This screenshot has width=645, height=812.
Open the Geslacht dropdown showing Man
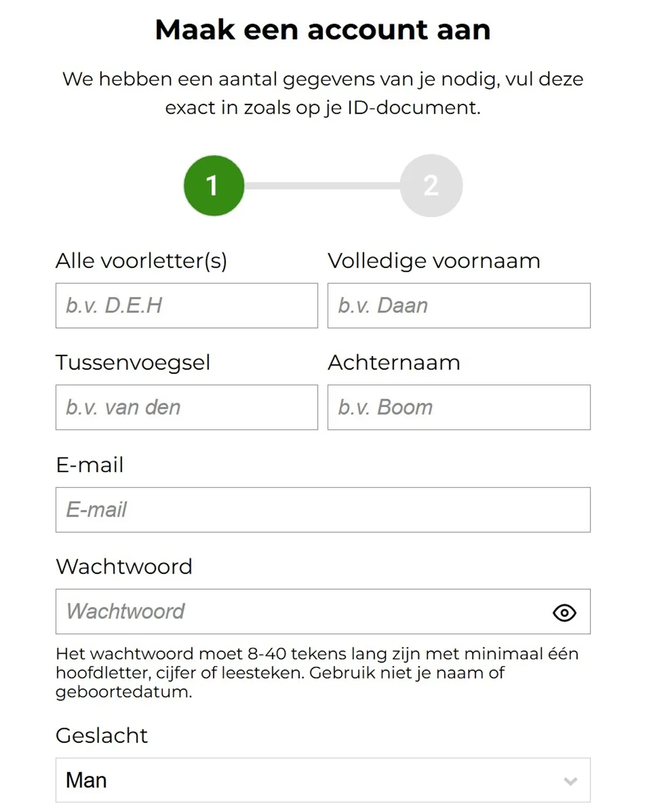[x=323, y=780]
